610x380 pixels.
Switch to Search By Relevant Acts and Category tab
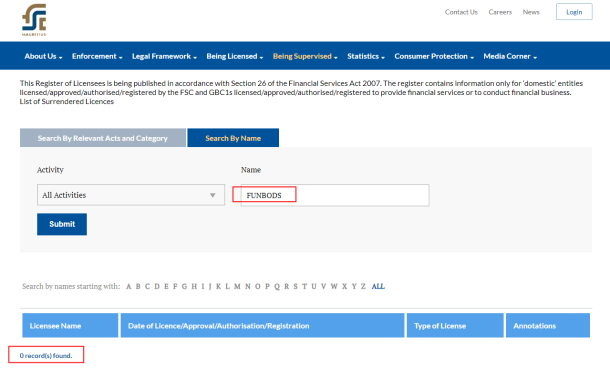(x=103, y=138)
